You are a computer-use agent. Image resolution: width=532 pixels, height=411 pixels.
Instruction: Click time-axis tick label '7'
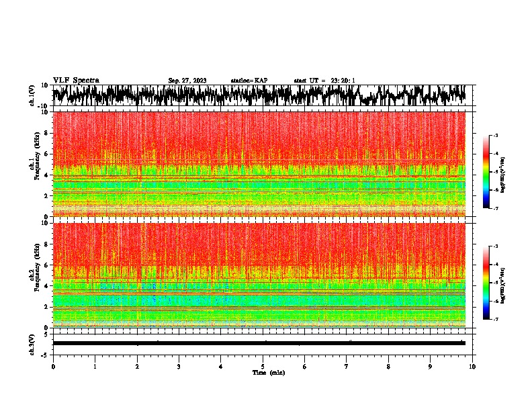click(x=347, y=366)
